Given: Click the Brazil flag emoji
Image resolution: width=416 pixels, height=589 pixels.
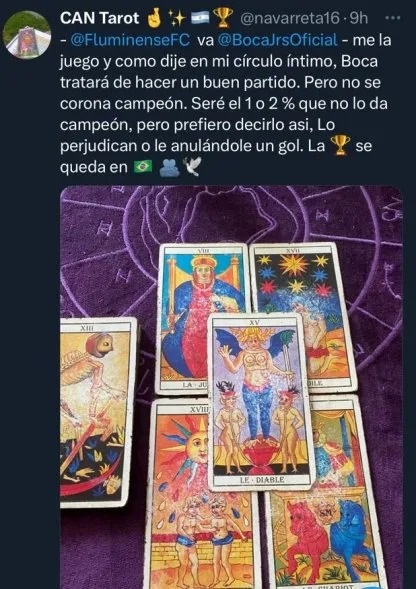Looking at the screenshot, I should [143, 166].
